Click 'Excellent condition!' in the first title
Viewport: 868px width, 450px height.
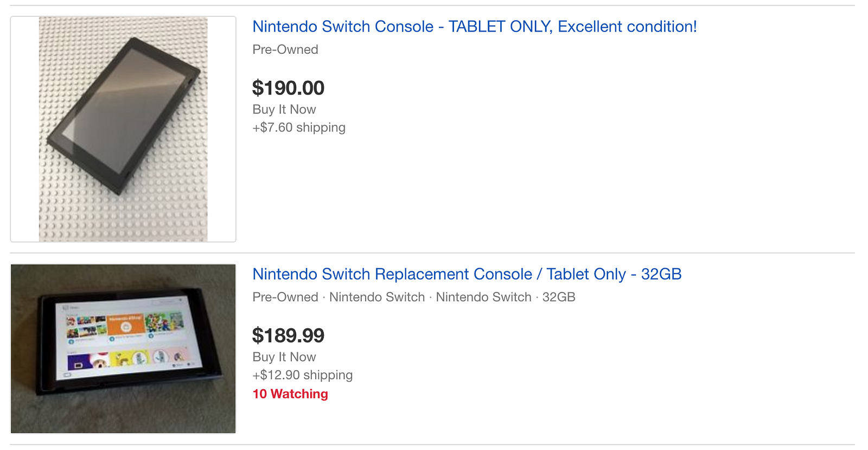[627, 27]
